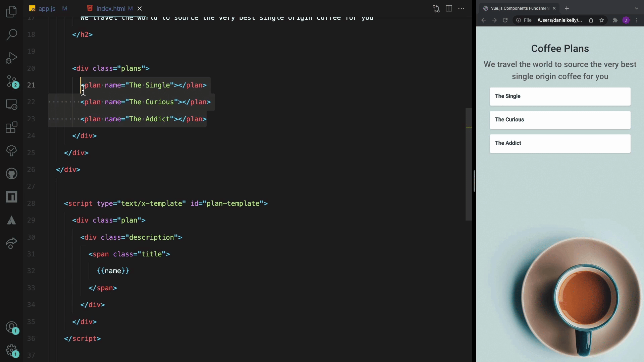The width and height of the screenshot is (644, 362).
Task: Open the Run and Debug view
Action: click(11, 58)
